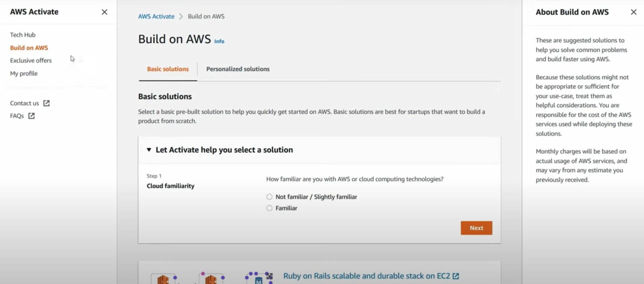Click external link icon beside FAQs
Viewport: 644px width, 284px height.
point(31,116)
